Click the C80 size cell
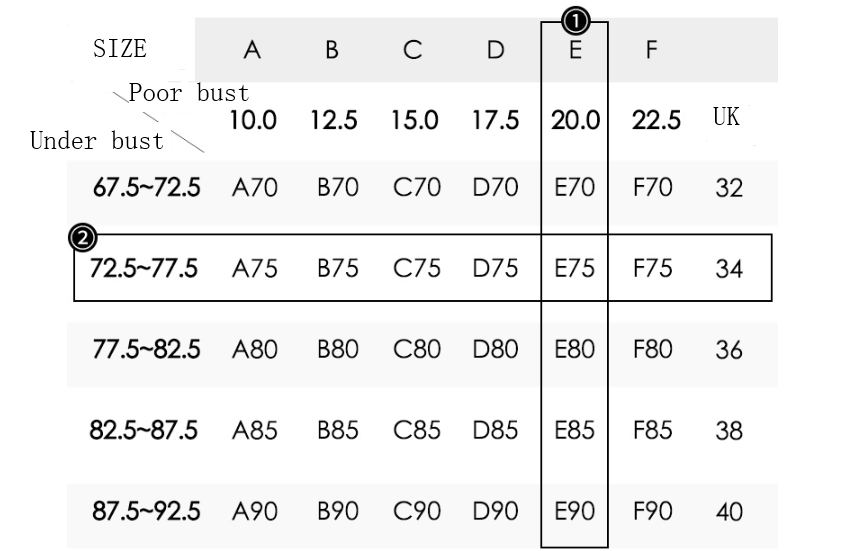847x551 pixels. [416, 349]
